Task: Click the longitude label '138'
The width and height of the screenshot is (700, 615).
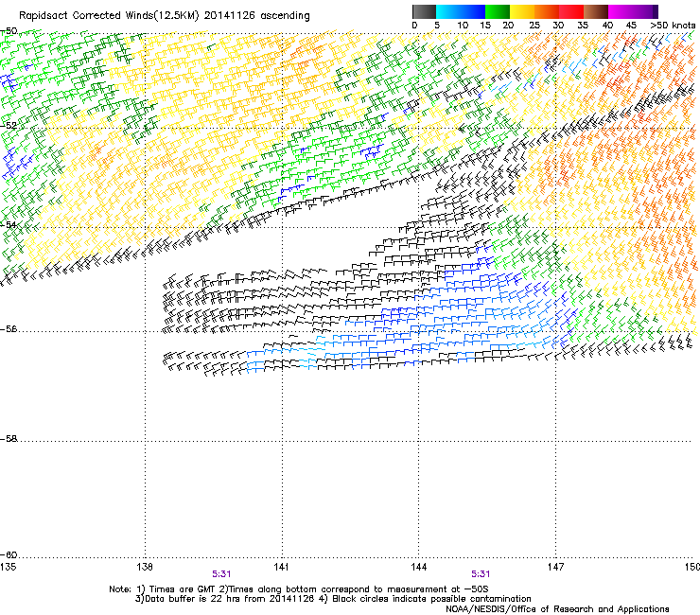Action: (x=145, y=567)
